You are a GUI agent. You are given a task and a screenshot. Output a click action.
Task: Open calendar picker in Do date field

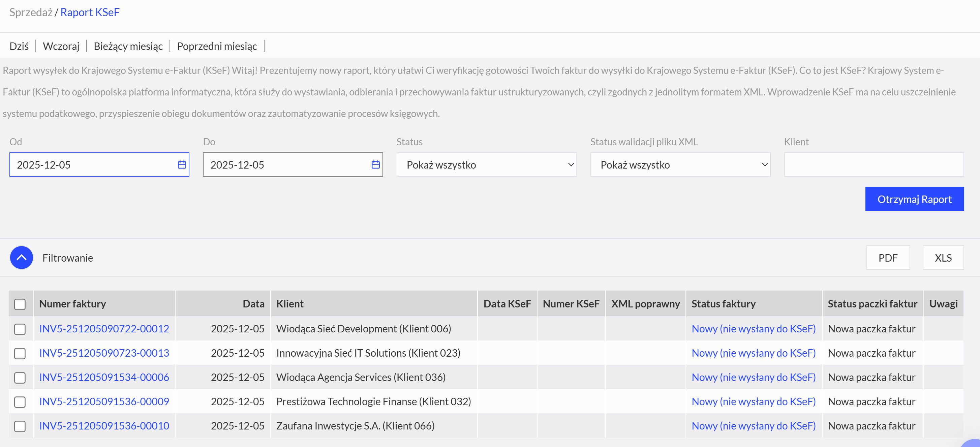pyautogui.click(x=375, y=165)
